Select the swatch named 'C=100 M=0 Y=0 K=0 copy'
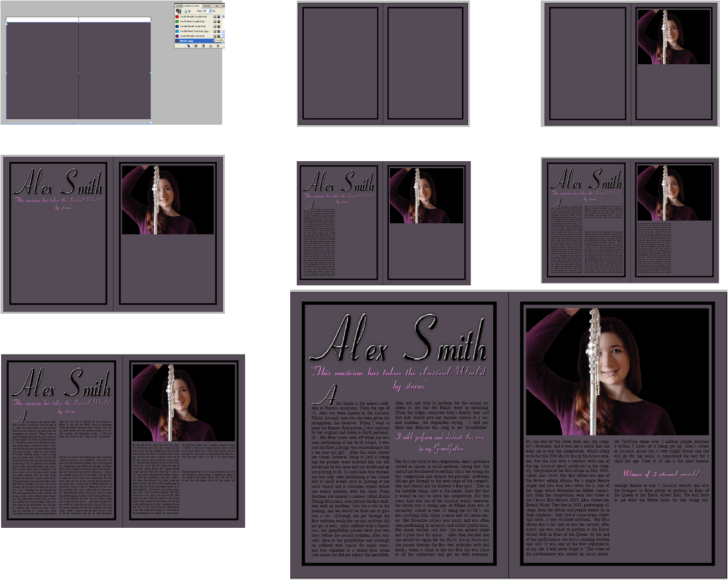Viewport: 728px width, 580px height. click(x=198, y=31)
